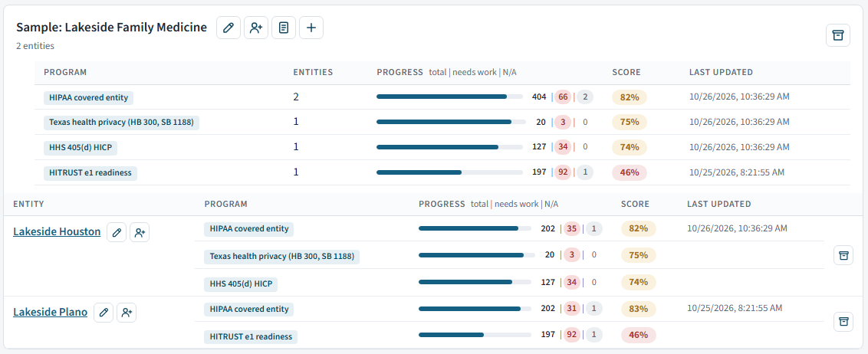Click the SCORE column header in summary table

[x=626, y=73]
